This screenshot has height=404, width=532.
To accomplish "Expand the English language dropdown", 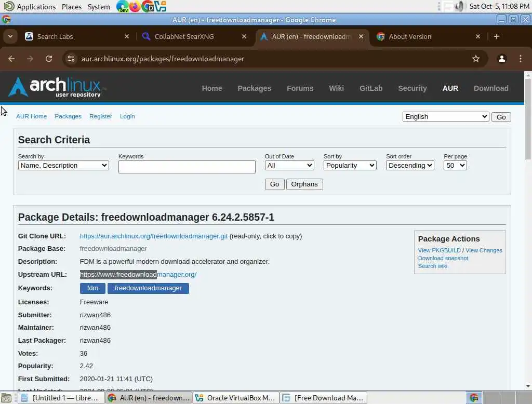I will (x=445, y=117).
